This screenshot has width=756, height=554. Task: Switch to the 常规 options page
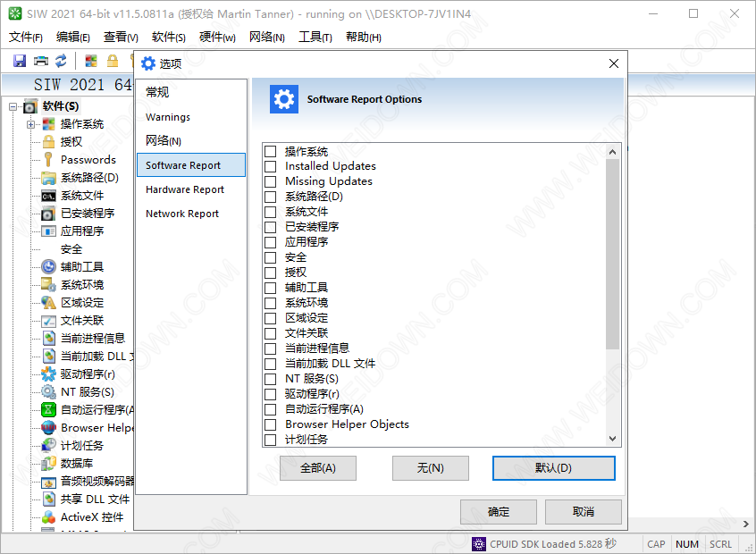click(x=191, y=92)
